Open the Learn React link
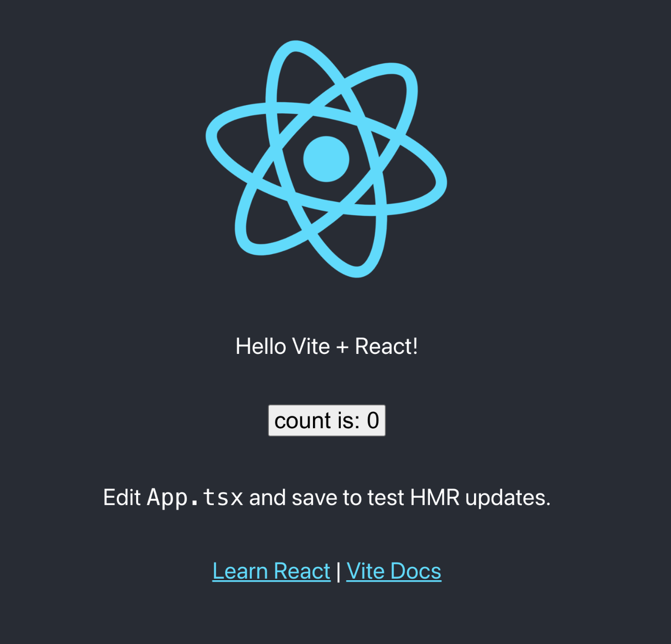 271,571
